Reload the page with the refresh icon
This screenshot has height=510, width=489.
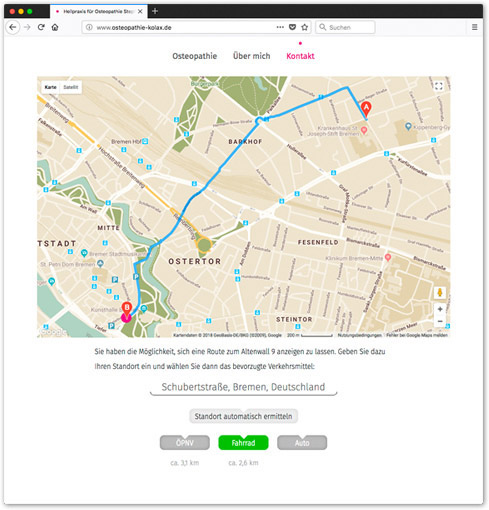coord(41,27)
